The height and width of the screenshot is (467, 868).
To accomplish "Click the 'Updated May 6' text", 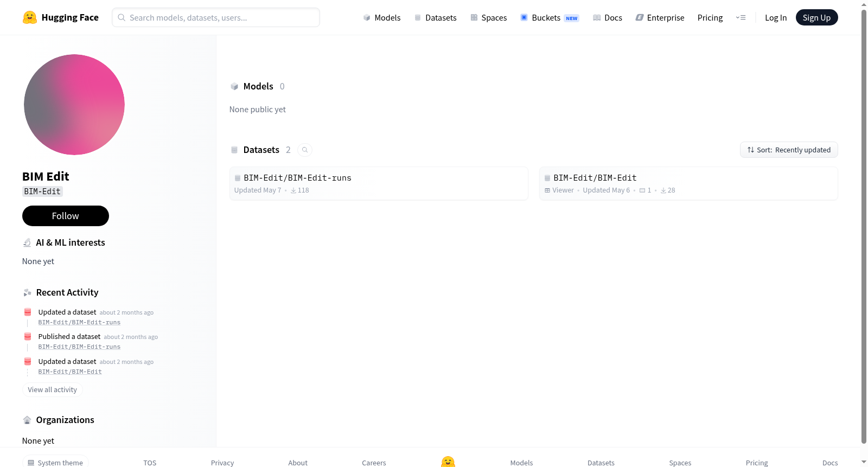I will coord(607,190).
